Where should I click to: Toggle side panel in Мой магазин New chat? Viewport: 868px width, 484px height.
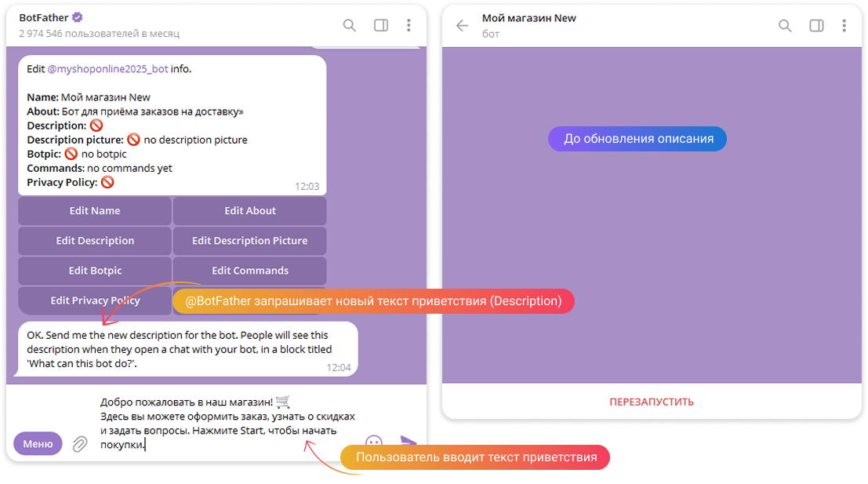816,25
